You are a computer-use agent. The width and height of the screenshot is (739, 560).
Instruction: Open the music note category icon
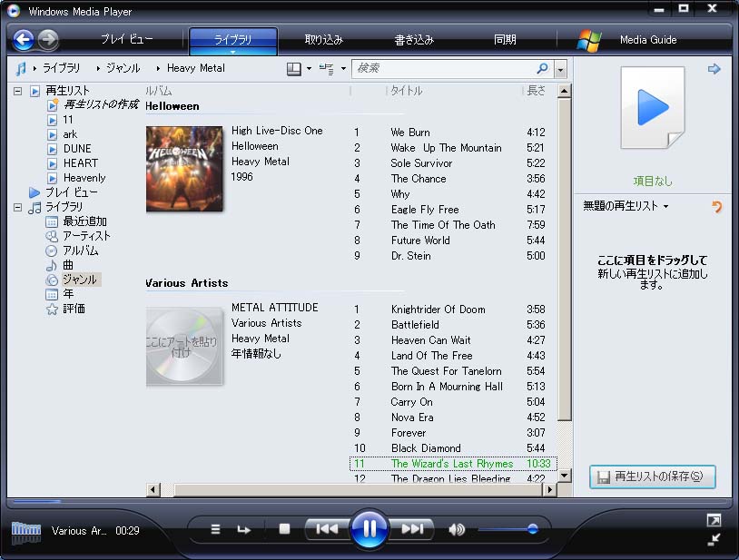[x=20, y=69]
